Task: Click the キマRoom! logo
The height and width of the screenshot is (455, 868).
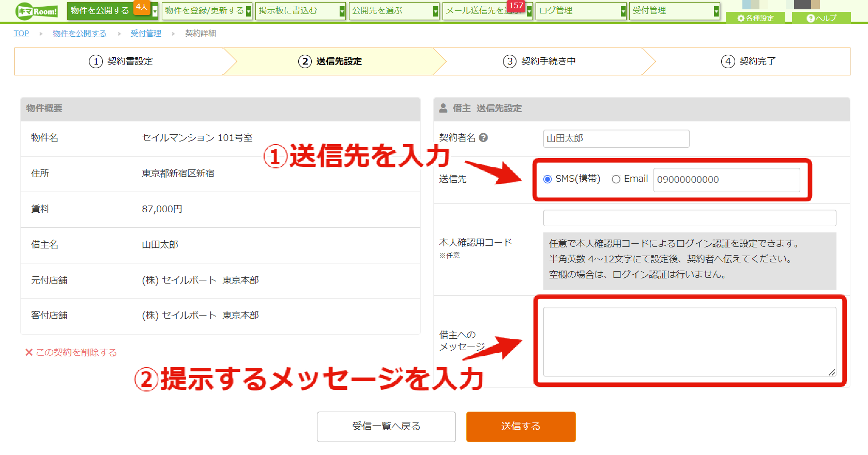Action: pos(36,11)
